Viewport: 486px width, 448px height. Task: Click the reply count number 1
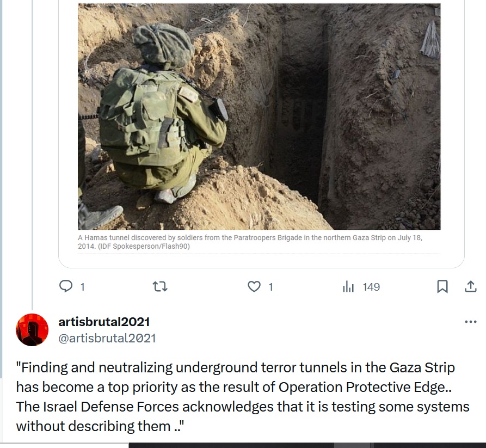(82, 287)
